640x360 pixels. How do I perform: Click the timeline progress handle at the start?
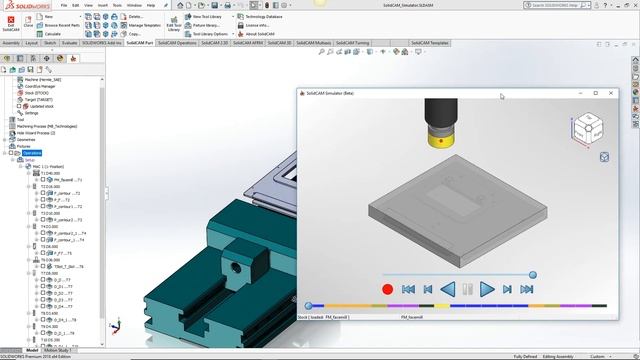309,305
